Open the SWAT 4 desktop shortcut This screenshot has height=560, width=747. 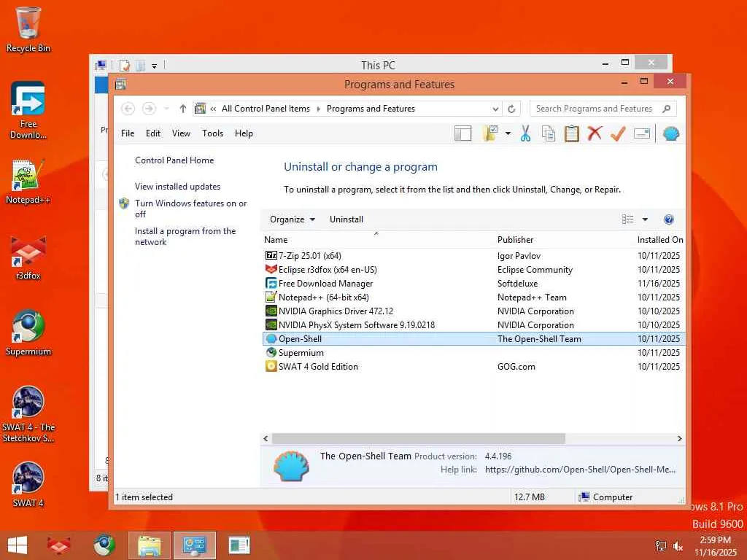(28, 484)
